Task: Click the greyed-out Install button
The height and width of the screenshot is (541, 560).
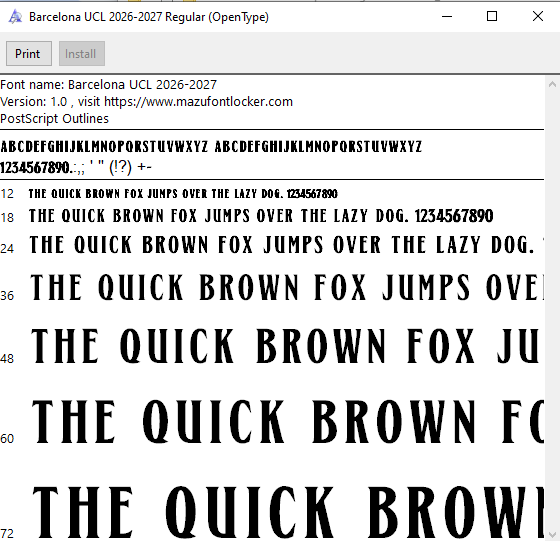Action: tap(82, 54)
